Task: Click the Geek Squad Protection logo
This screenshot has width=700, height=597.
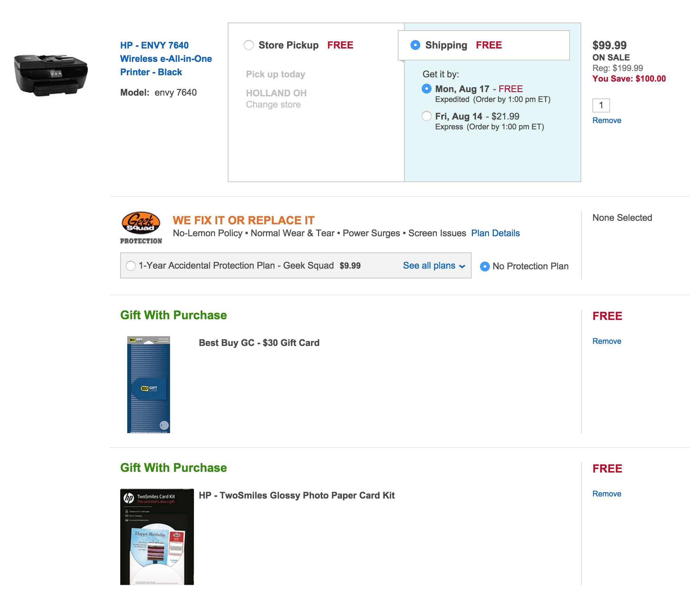Action: [x=141, y=227]
